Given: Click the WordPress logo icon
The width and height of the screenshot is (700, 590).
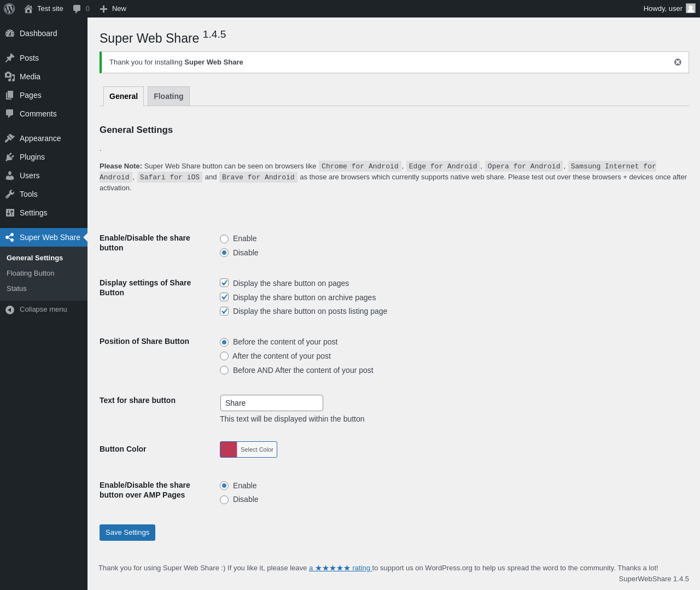Looking at the screenshot, I should 9,9.
